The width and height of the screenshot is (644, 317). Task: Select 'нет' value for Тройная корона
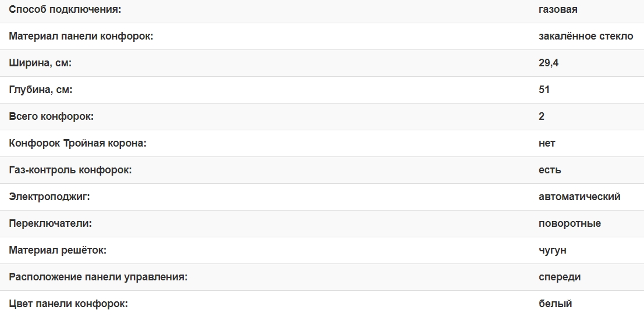pyautogui.click(x=547, y=143)
